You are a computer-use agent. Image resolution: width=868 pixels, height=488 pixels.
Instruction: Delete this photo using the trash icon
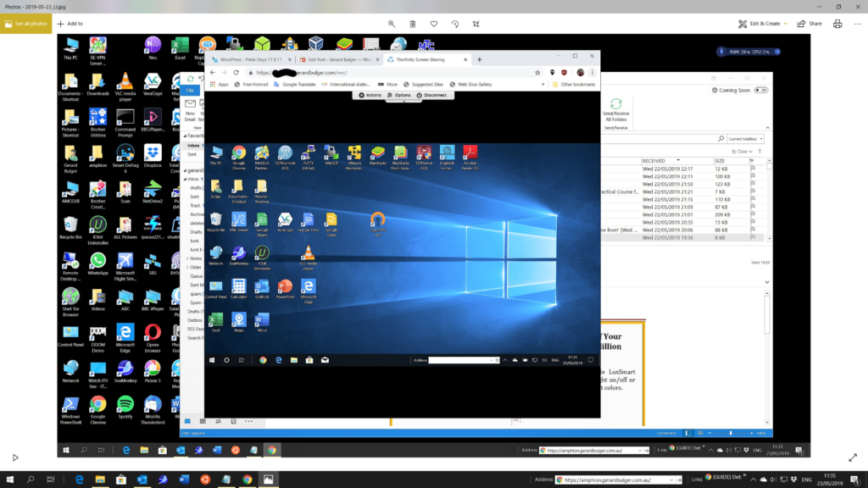(x=413, y=24)
